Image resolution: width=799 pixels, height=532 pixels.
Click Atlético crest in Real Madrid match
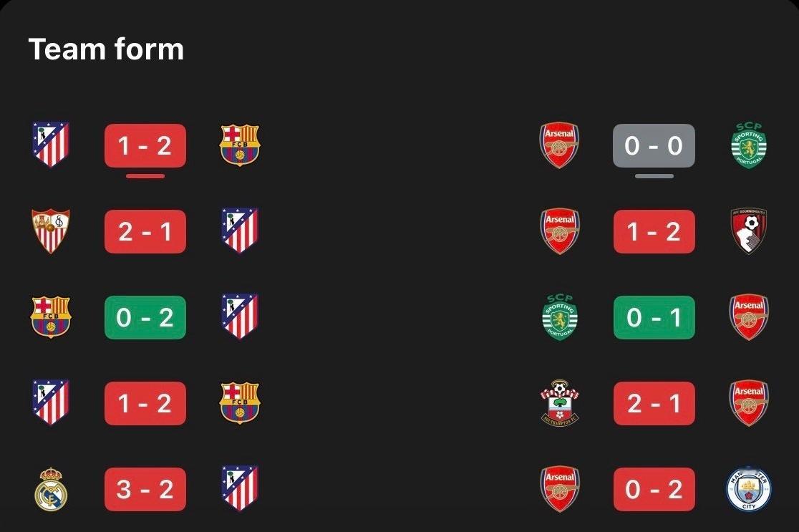pos(240,488)
